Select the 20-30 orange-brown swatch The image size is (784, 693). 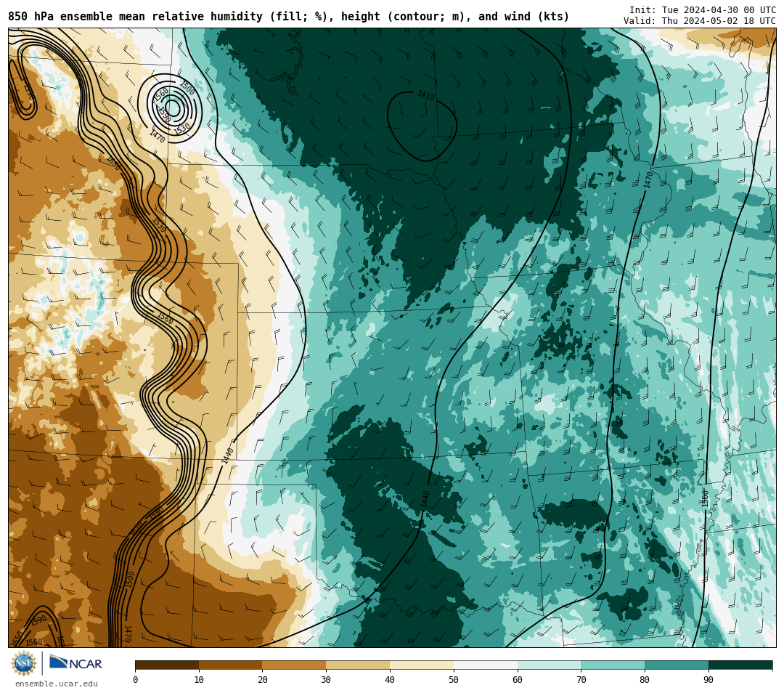coord(295,665)
